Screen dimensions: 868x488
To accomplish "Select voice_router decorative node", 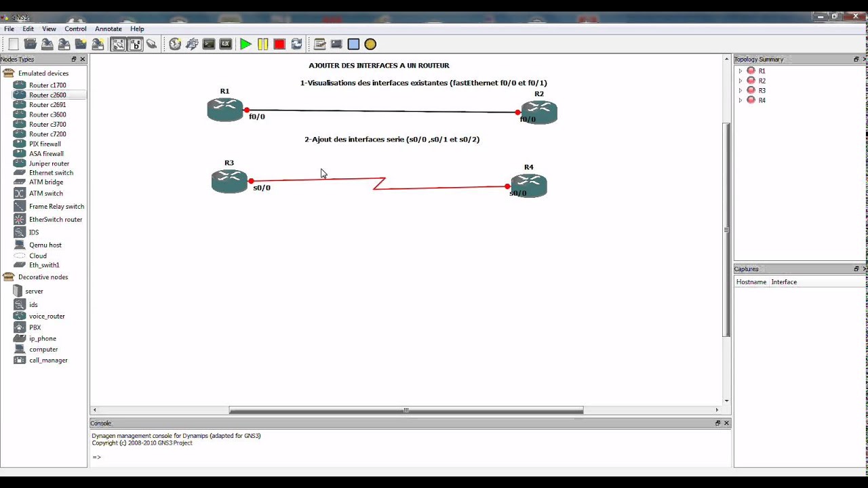I will 47,317.
